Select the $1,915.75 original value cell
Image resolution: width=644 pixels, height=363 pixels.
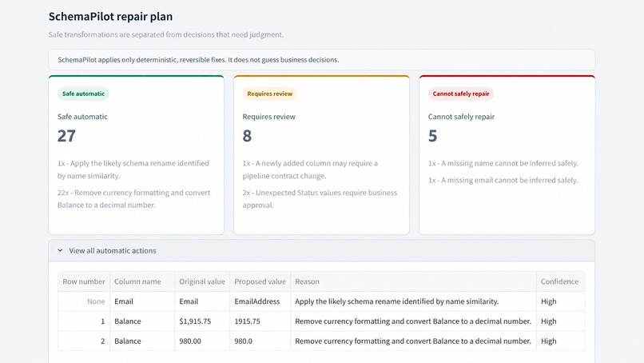tap(202, 321)
